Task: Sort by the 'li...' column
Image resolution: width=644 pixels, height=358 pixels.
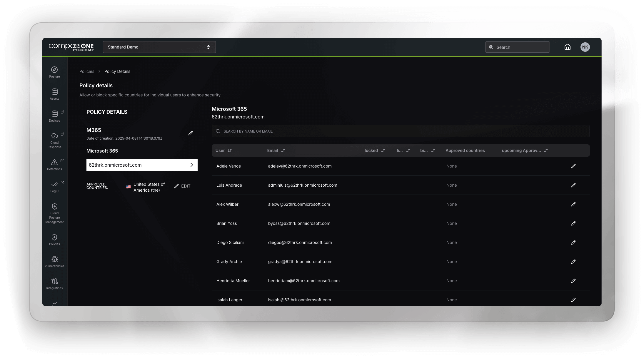Action: click(408, 150)
